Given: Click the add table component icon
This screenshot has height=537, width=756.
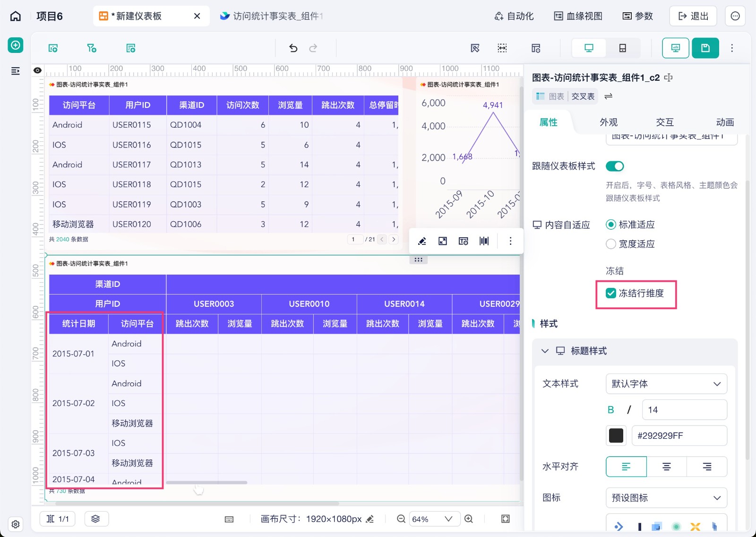Looking at the screenshot, I should [x=131, y=48].
